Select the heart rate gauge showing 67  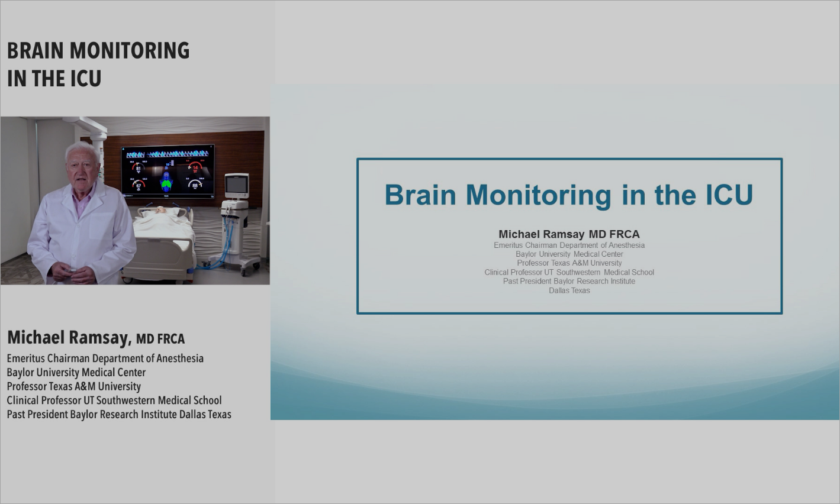(139, 185)
